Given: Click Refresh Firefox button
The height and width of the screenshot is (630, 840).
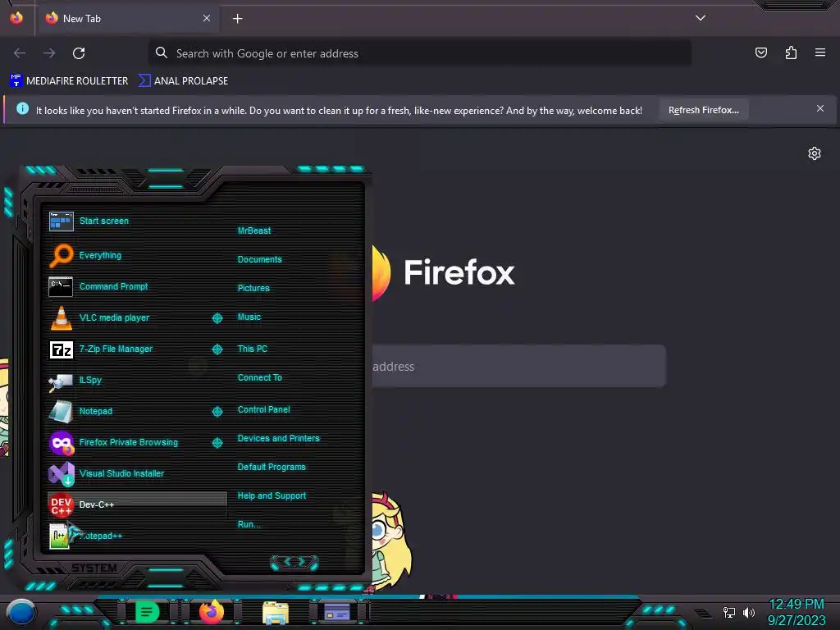Looking at the screenshot, I should (703, 110).
